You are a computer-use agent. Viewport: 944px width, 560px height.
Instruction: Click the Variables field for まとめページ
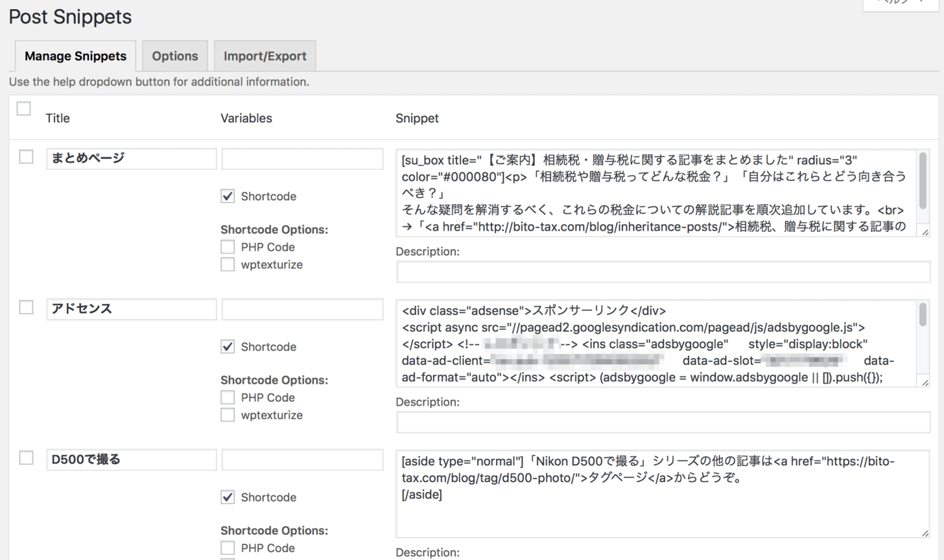[302, 159]
